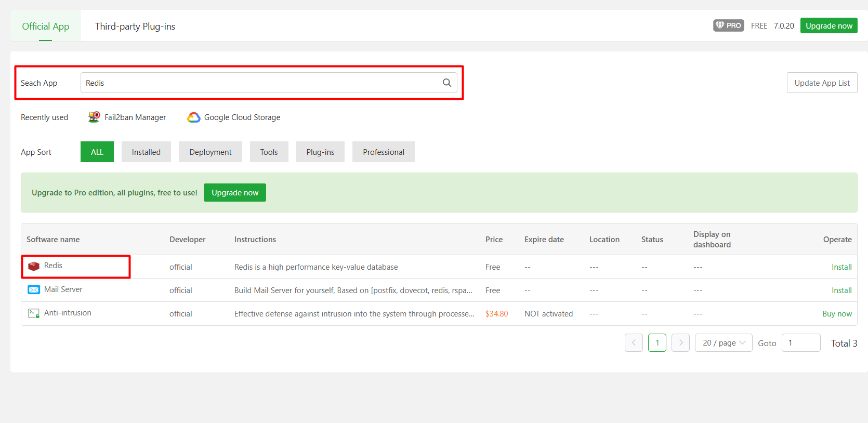Buy now for Anti-intrusion
This screenshot has height=423, width=868.
tap(837, 313)
